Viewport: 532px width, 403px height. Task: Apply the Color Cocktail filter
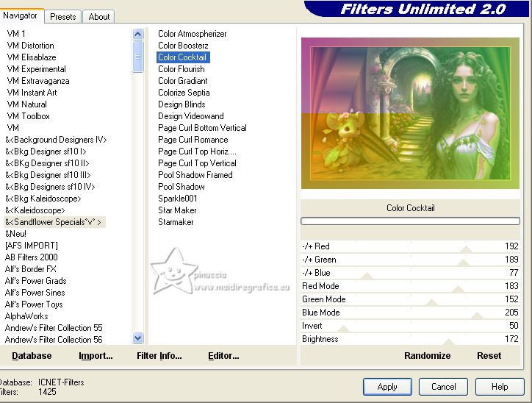click(x=387, y=387)
